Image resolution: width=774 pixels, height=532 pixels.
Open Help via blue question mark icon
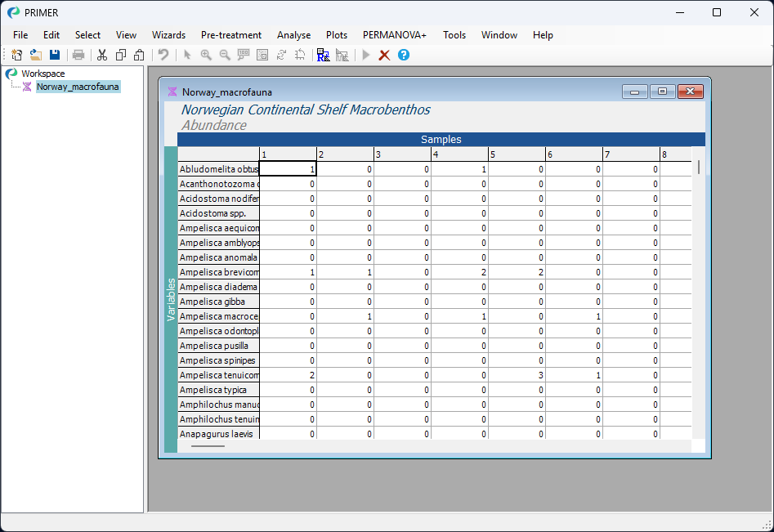tap(403, 55)
